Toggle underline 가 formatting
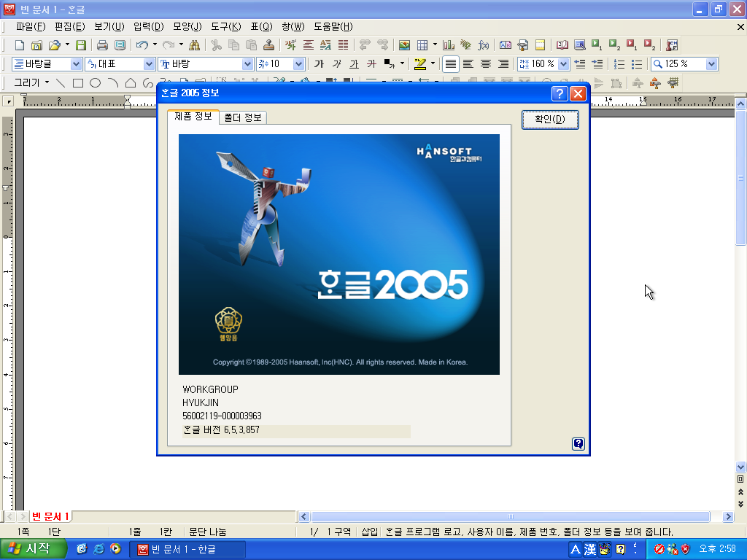 click(354, 64)
